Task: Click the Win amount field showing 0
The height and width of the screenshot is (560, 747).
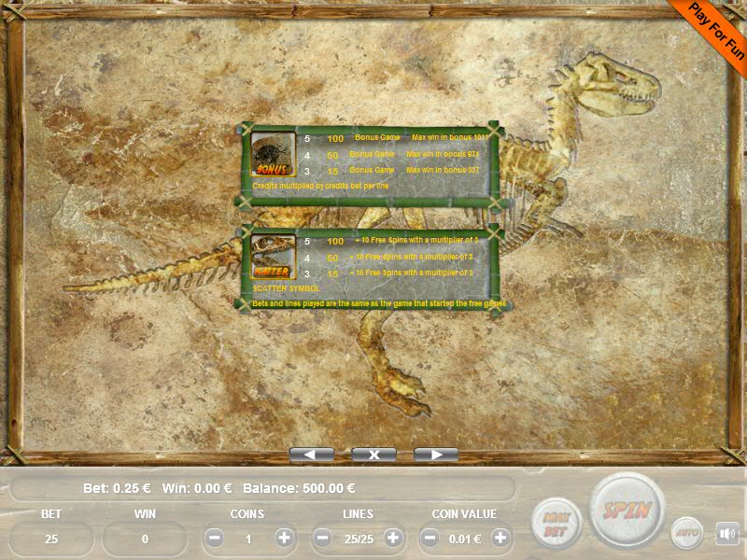Action: tap(145, 539)
